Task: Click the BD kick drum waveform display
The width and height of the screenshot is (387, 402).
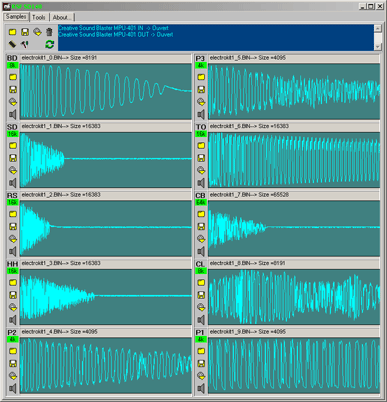Action: coord(106,91)
